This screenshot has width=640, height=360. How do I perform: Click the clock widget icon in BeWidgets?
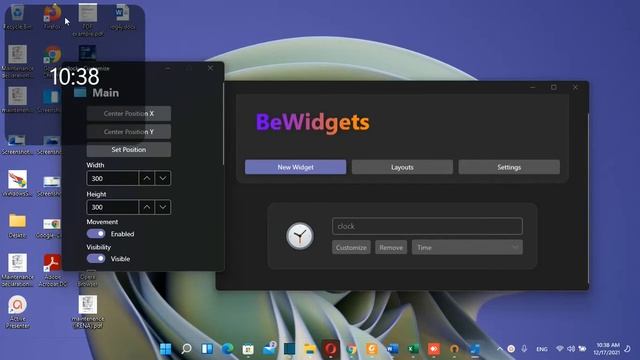[x=300, y=236]
